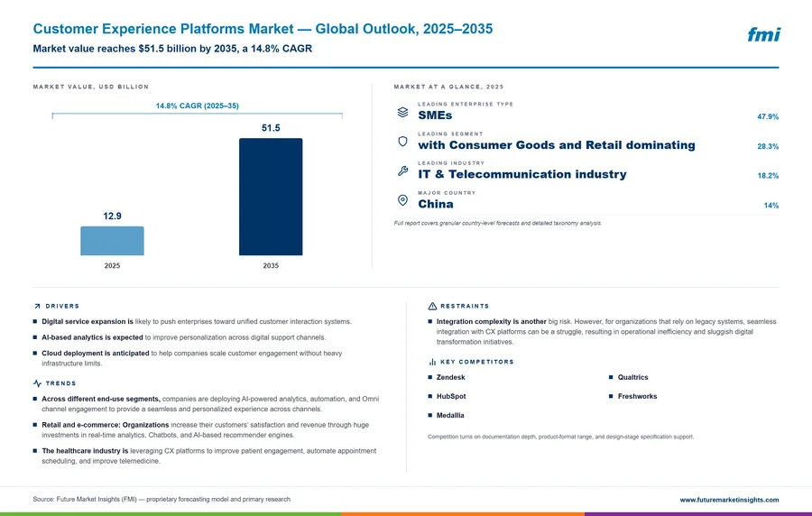
Task: Click Consumer Goods and Retail dominating text
Action: point(557,145)
